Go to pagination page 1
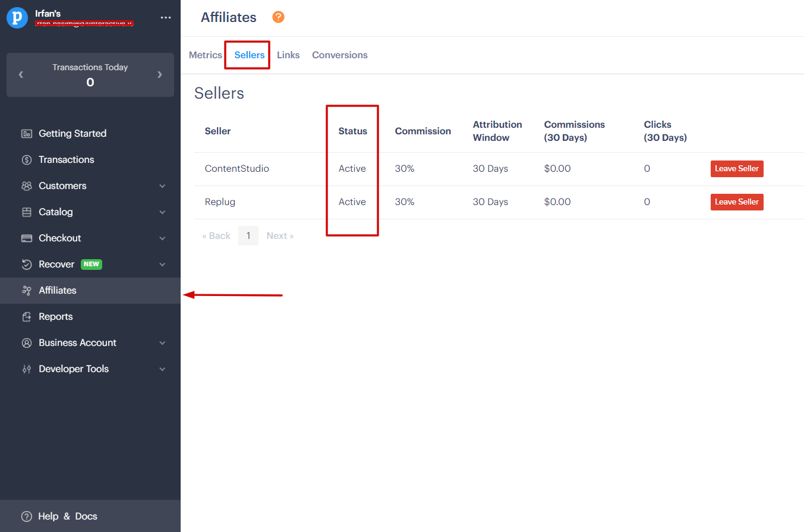 pyautogui.click(x=248, y=236)
